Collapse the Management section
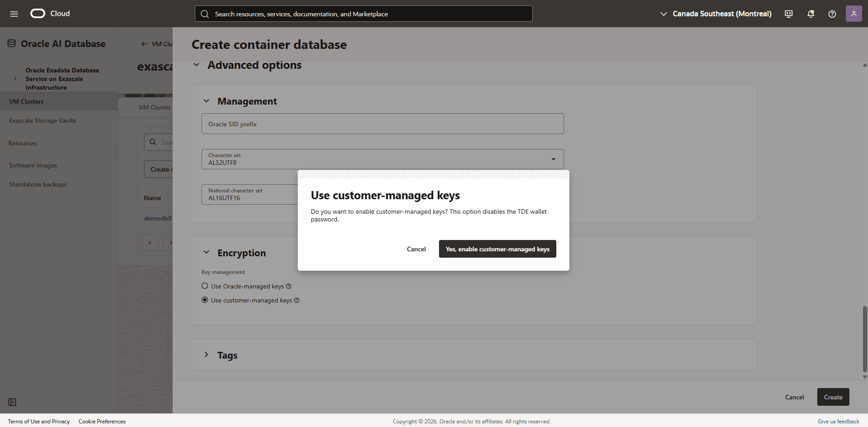868x427 pixels. pos(206,101)
